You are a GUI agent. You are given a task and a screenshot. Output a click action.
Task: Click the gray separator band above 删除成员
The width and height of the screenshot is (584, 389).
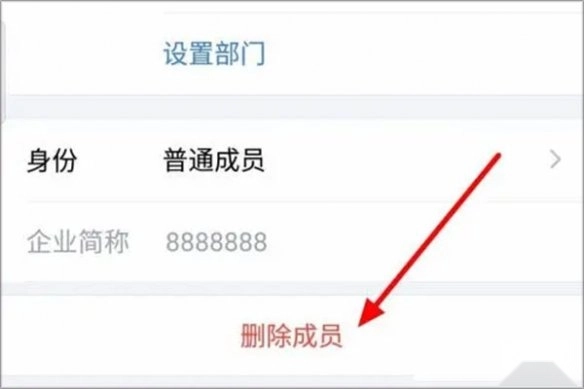(292, 289)
